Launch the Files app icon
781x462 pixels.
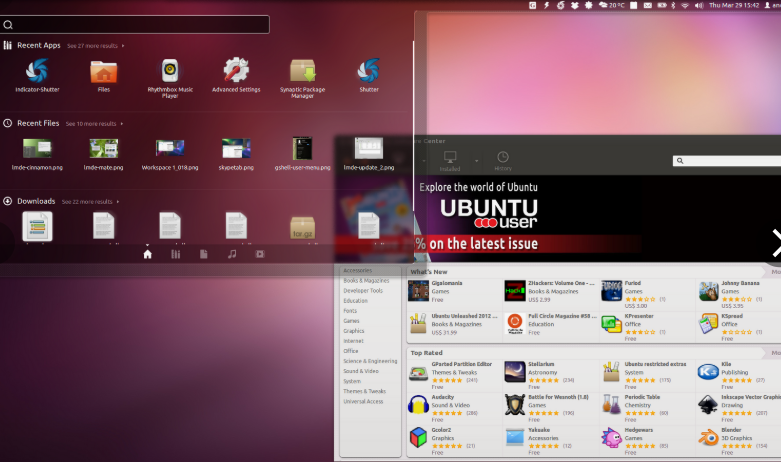(x=104, y=75)
